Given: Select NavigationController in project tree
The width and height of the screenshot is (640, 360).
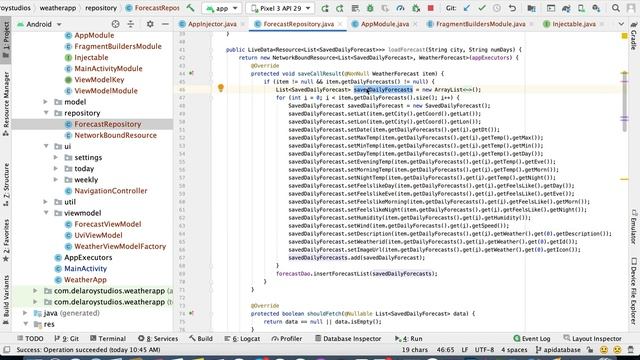Looking at the screenshot, I should pos(111,191).
